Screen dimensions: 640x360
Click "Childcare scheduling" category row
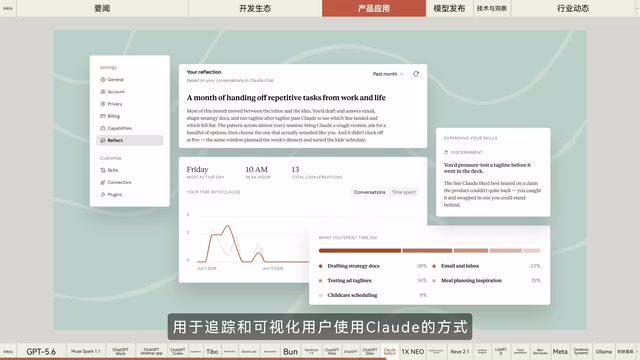coord(373,295)
